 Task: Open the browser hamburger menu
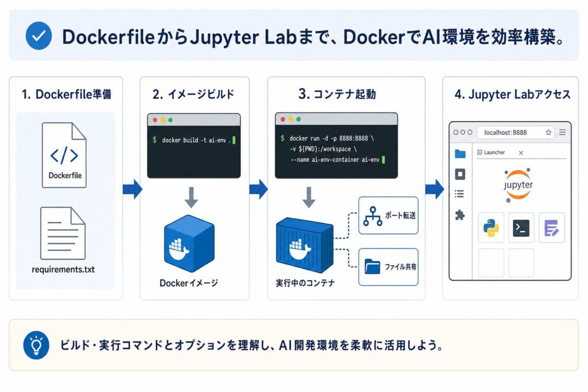pyautogui.click(x=562, y=132)
